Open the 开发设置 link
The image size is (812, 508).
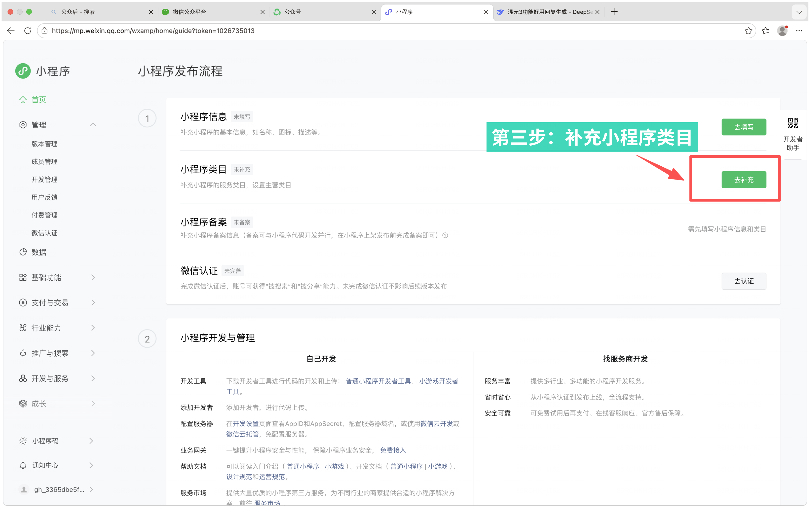pos(246,424)
